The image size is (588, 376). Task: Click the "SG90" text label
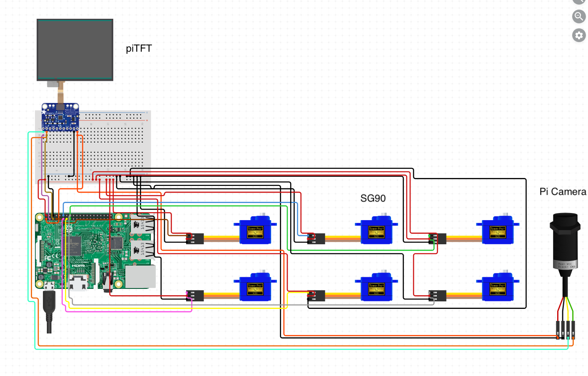tap(373, 198)
